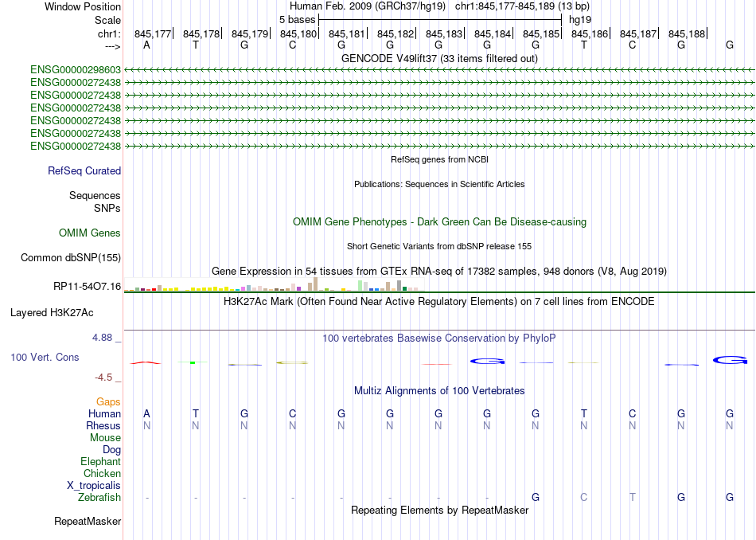Click the SNPs track label

[x=107, y=208]
